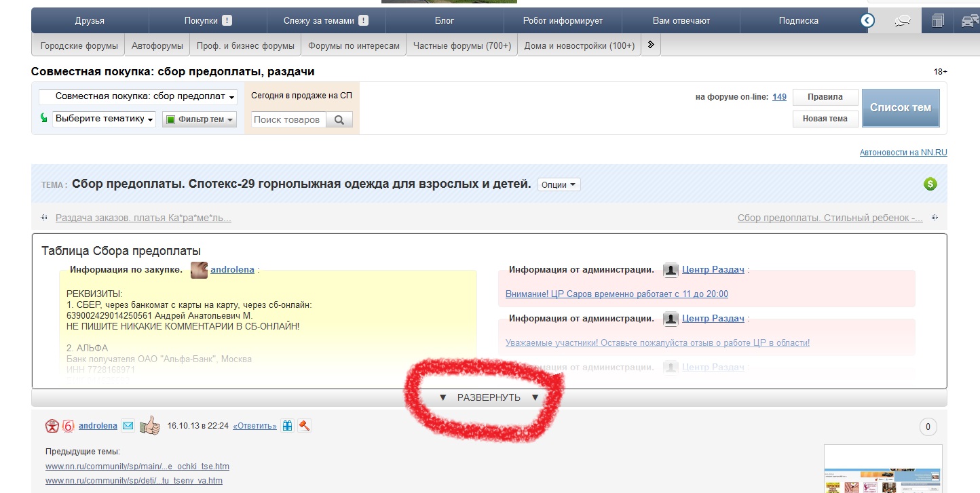Select Дома и новостройки (100+) category

[579, 45]
